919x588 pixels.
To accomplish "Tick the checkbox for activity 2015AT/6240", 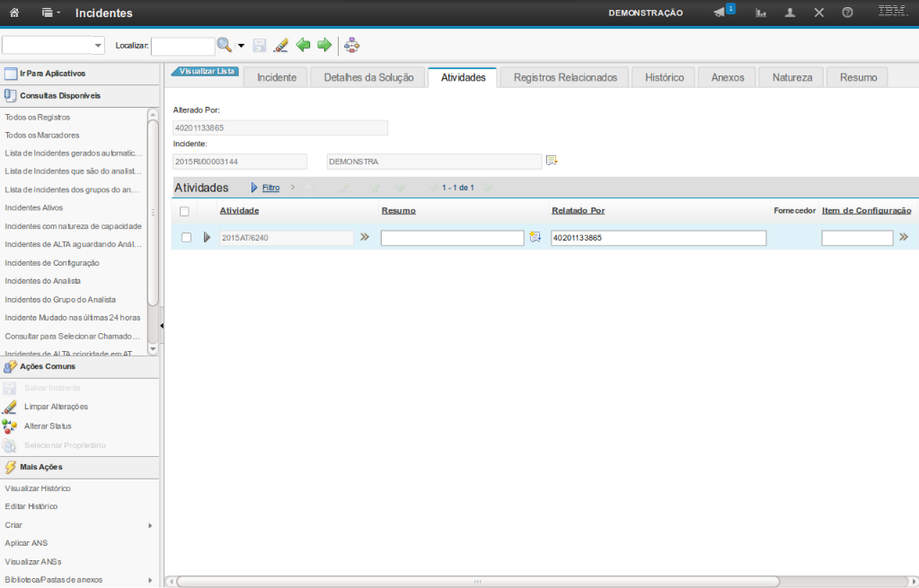I will click(186, 238).
